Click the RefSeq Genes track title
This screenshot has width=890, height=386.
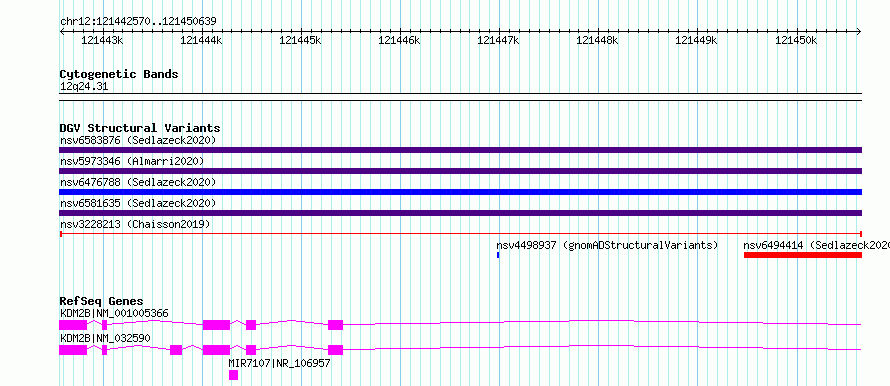click(x=101, y=301)
